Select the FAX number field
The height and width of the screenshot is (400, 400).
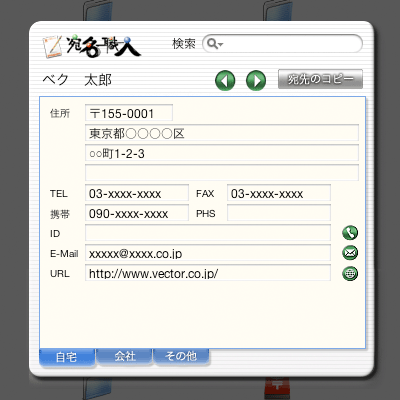(279, 193)
